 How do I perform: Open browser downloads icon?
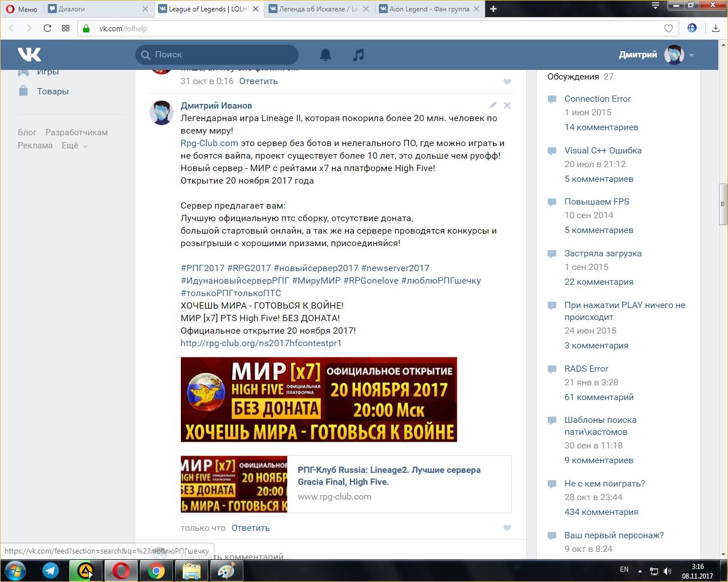tap(715, 28)
